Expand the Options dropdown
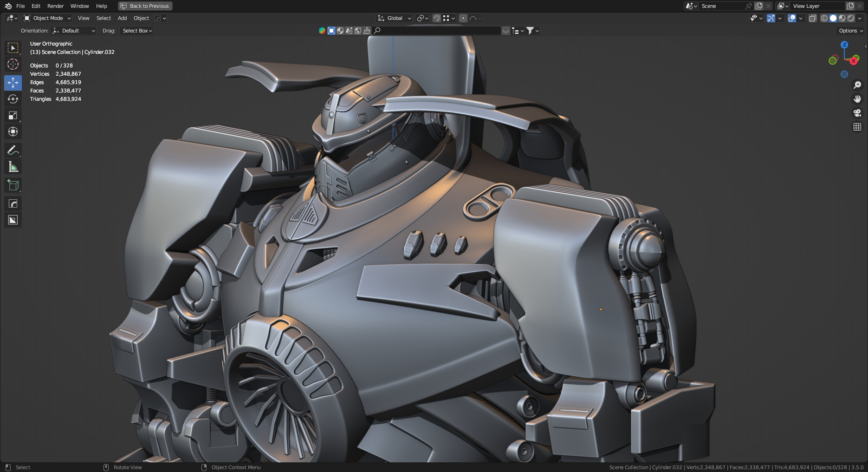This screenshot has height=472, width=868. click(851, 31)
